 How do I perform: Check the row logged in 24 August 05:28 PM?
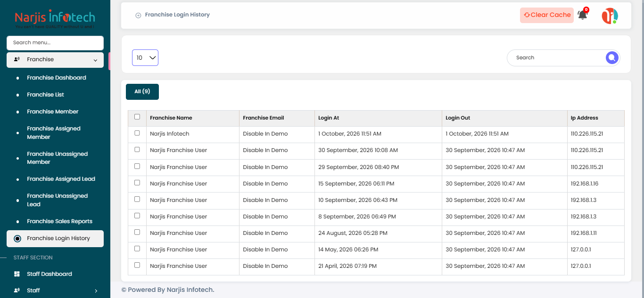[x=137, y=232]
